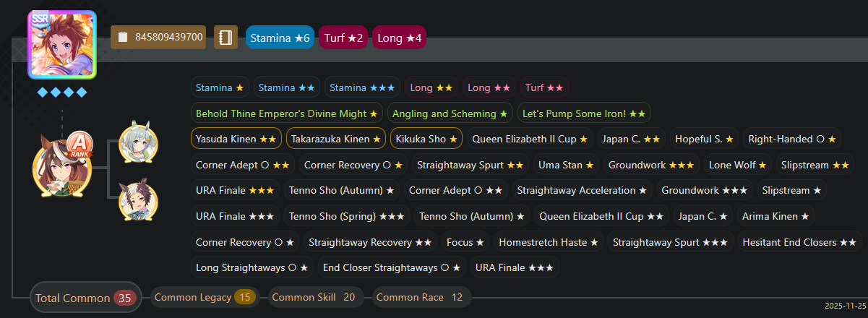Click the SSR support card portrait

coord(61,45)
